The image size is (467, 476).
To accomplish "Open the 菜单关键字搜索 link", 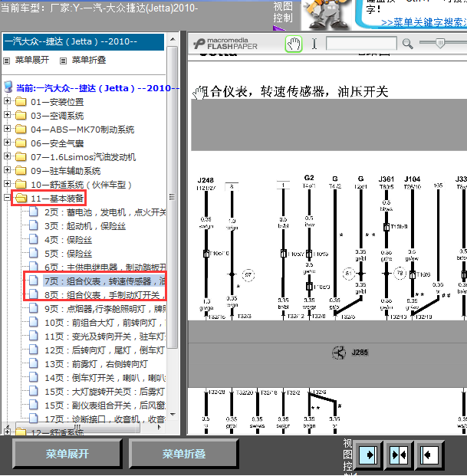I will click(x=423, y=23).
